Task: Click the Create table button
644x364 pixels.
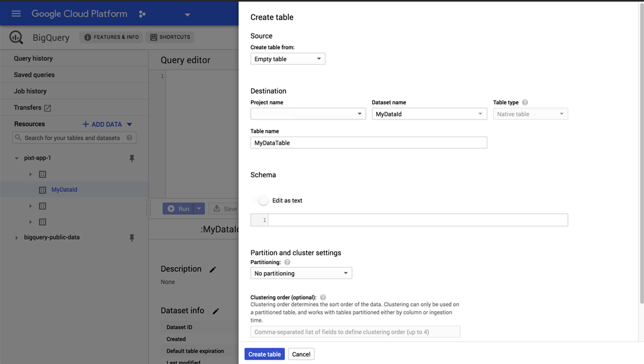Action: tap(265, 354)
